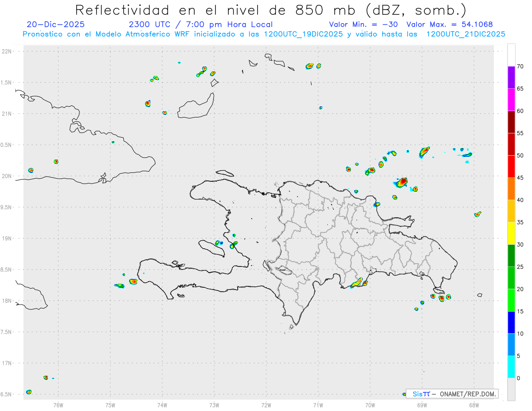
Task: Click the colorbar tick label '35'
Action: pos(520,222)
